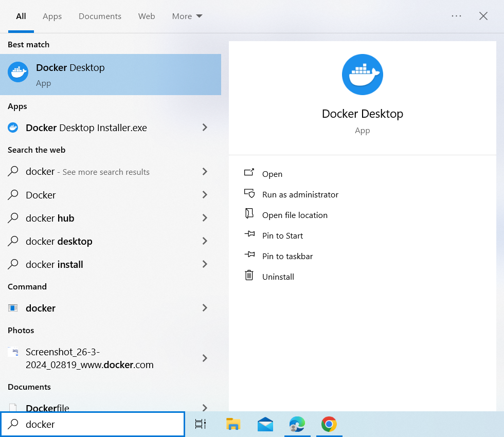Screen dimensions: 504x437
Task: Click the Docker Desktop Installer.exe icon
Action: click(x=13, y=128)
